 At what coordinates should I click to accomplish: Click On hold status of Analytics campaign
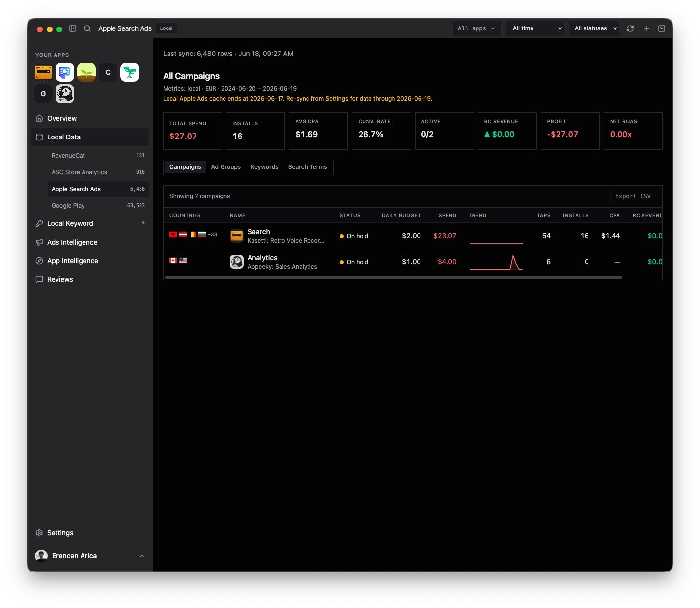354,262
